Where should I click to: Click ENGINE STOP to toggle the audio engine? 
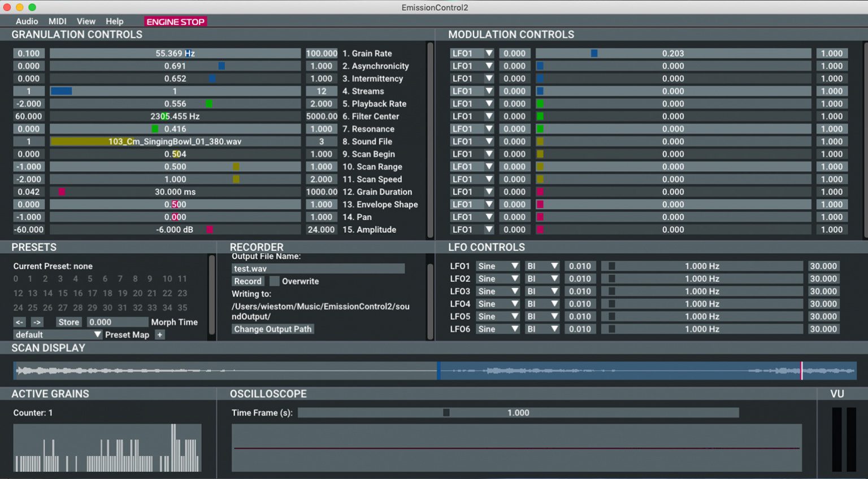175,21
